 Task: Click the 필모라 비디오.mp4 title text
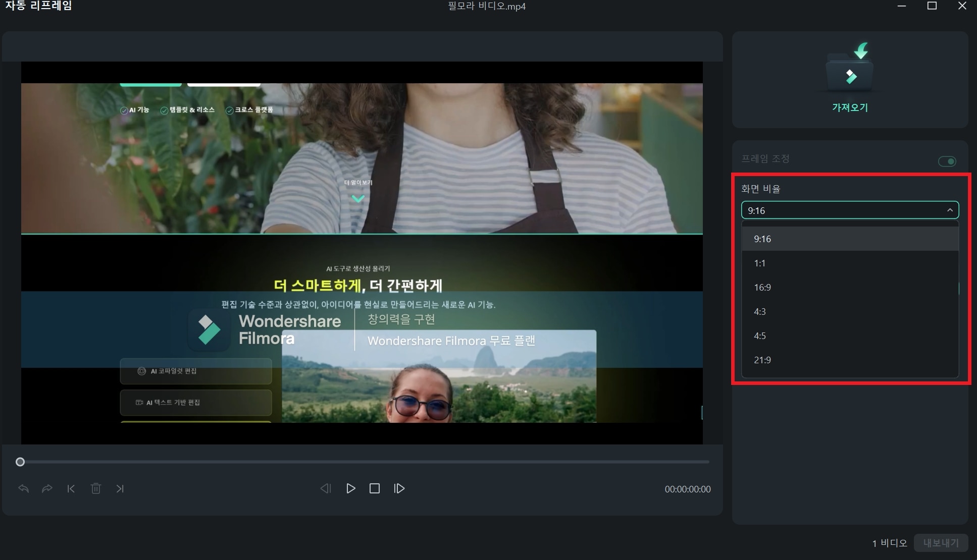[487, 7]
